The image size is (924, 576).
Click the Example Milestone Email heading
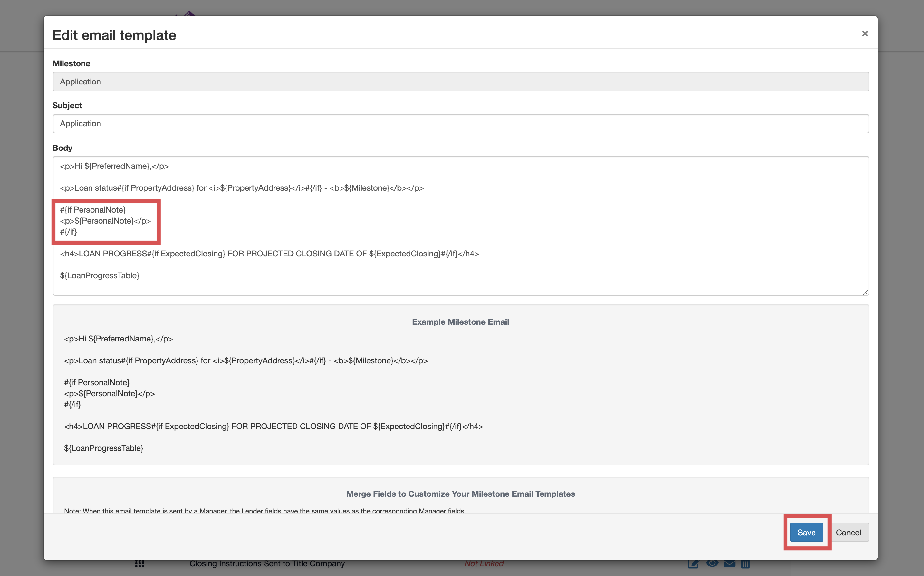tap(460, 322)
